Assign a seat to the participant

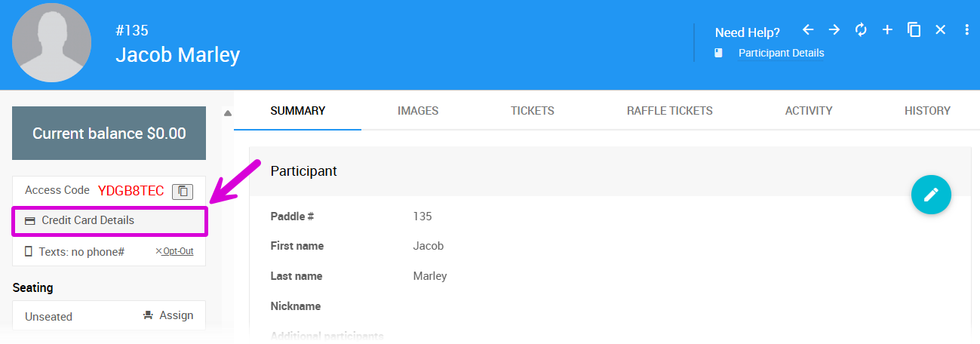(168, 315)
